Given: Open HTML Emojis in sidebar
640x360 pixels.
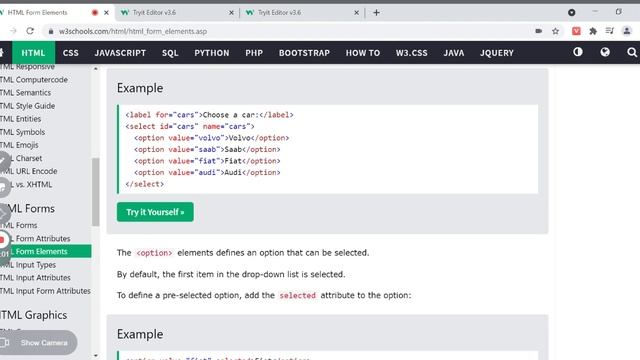Looking at the screenshot, I should tap(19, 145).
